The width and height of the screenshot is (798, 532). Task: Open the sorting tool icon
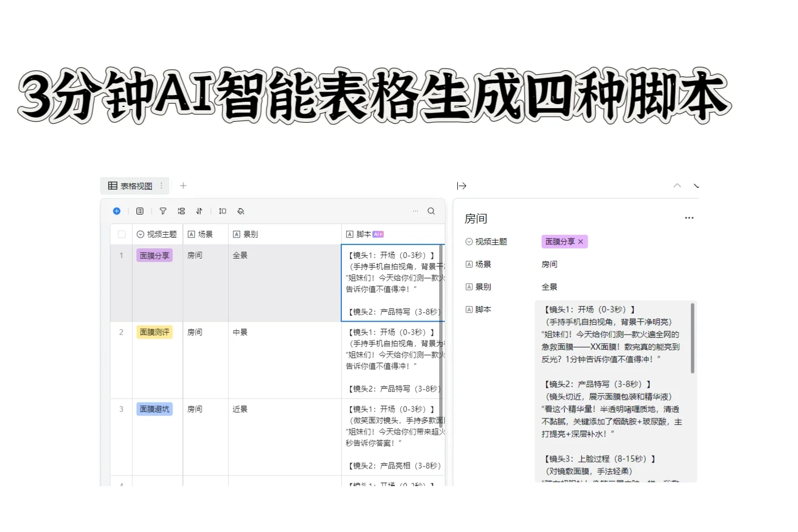[x=199, y=211]
